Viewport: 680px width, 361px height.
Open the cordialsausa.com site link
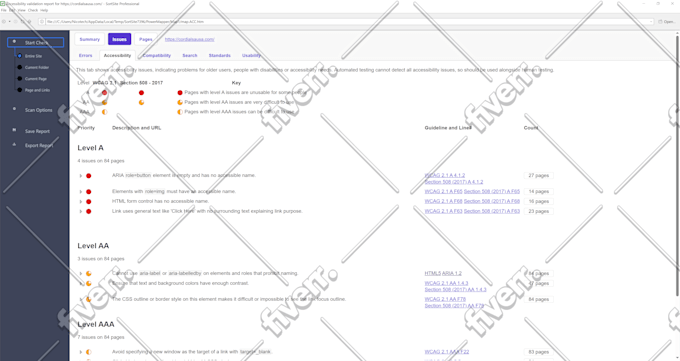pos(190,39)
